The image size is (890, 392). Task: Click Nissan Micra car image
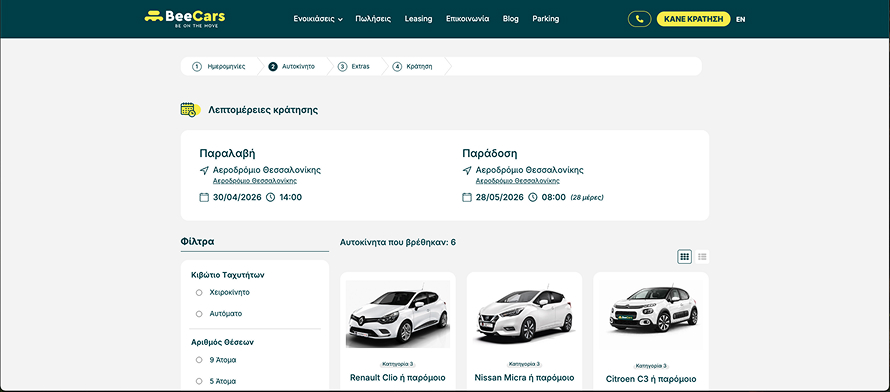click(x=524, y=314)
